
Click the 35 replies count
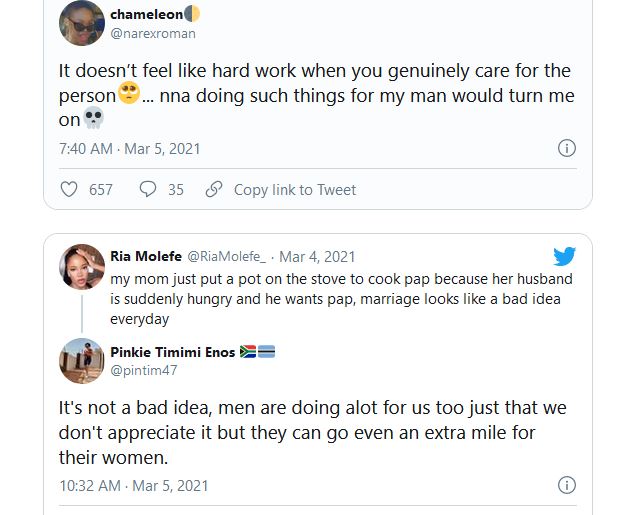[x=176, y=189]
